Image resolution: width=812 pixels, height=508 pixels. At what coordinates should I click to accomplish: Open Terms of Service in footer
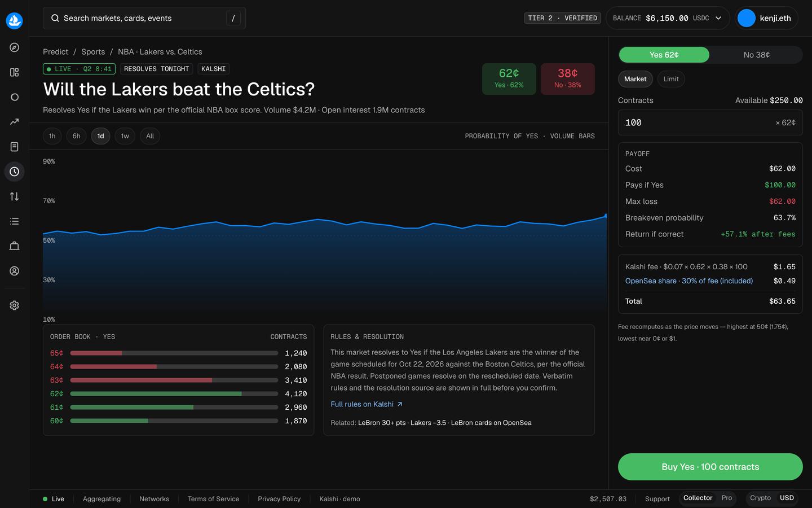pyautogui.click(x=213, y=499)
